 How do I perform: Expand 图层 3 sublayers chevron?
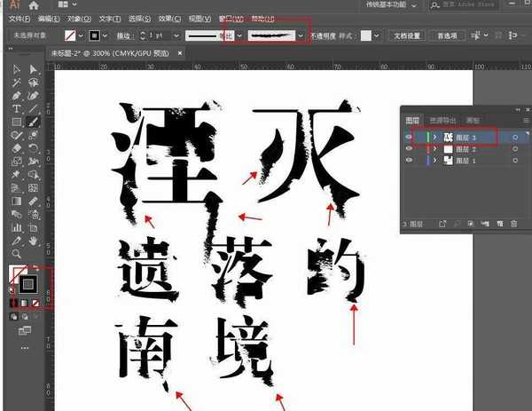tap(434, 138)
